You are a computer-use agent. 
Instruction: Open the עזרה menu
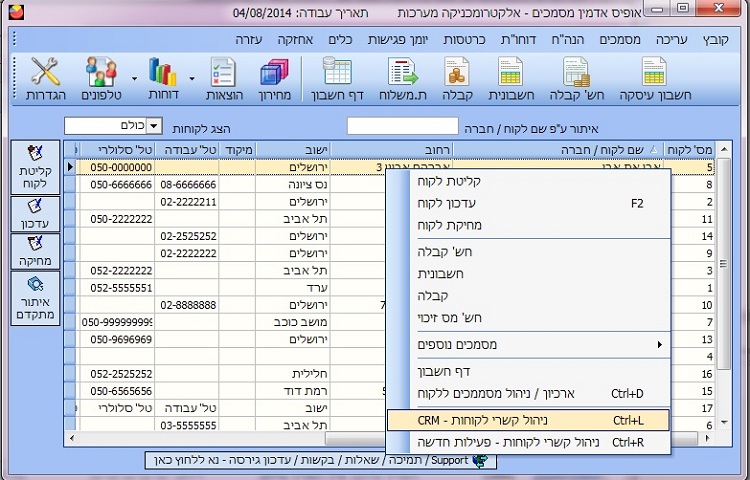pos(249,40)
